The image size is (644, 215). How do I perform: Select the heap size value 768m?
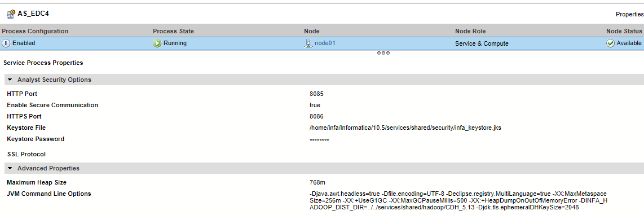pos(317,182)
